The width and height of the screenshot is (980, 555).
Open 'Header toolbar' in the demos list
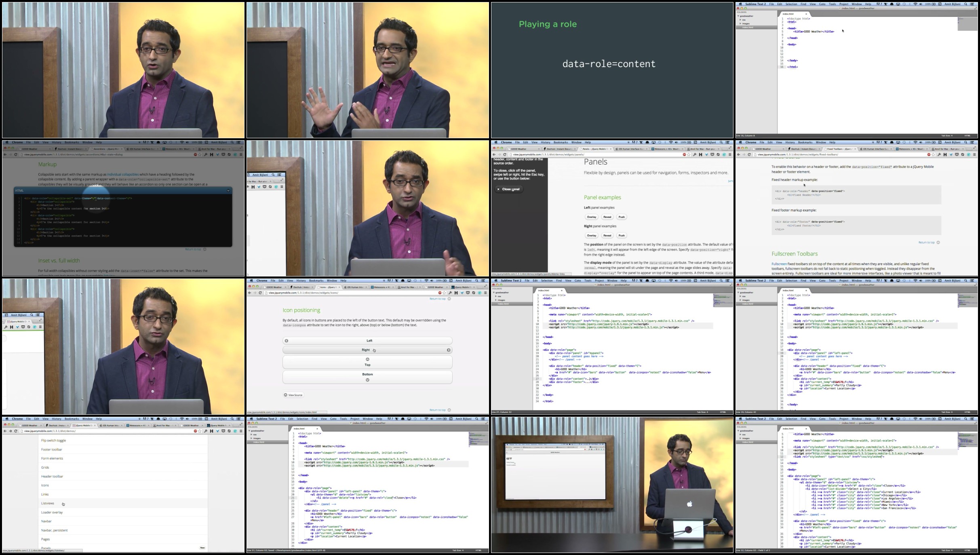coord(123,477)
